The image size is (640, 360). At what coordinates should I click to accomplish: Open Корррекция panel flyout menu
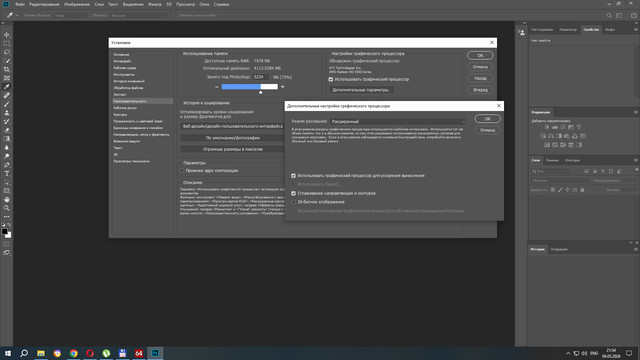[636, 112]
